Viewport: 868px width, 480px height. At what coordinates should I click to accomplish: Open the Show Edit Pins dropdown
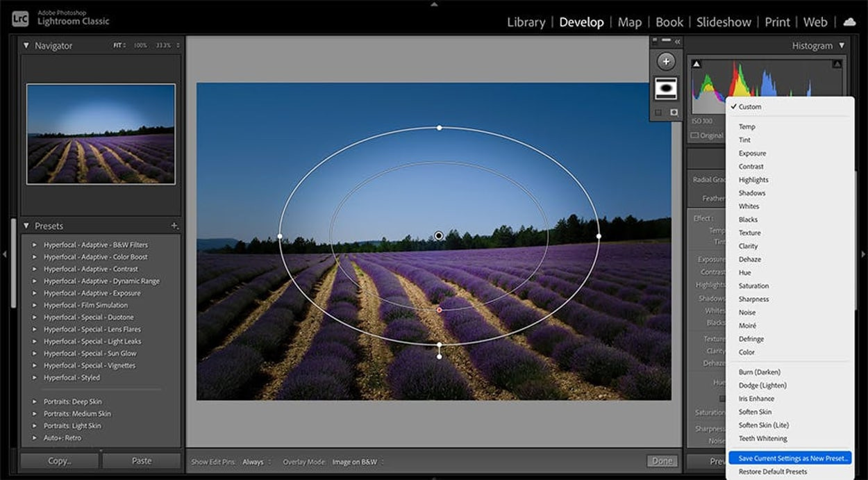tap(256, 462)
